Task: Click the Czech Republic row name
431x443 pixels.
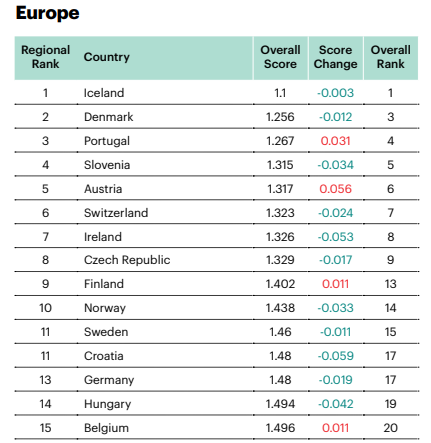Action: coord(127,260)
